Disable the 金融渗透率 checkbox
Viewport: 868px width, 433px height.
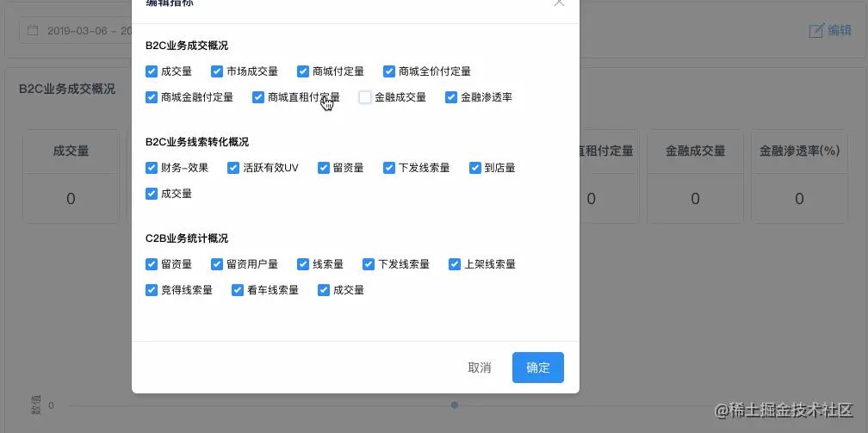tap(451, 97)
